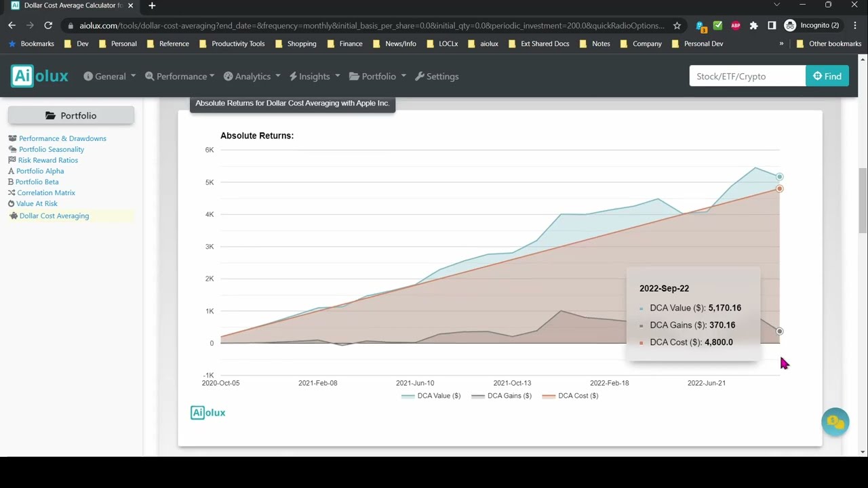Open the Incognito (2) profile button
The height and width of the screenshot is (488, 868).
point(812,25)
